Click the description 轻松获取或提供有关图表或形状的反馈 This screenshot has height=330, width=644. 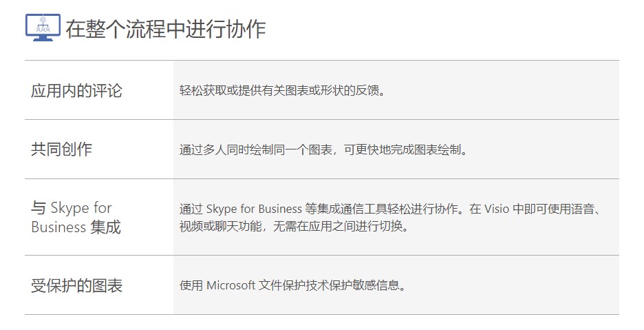283,90
